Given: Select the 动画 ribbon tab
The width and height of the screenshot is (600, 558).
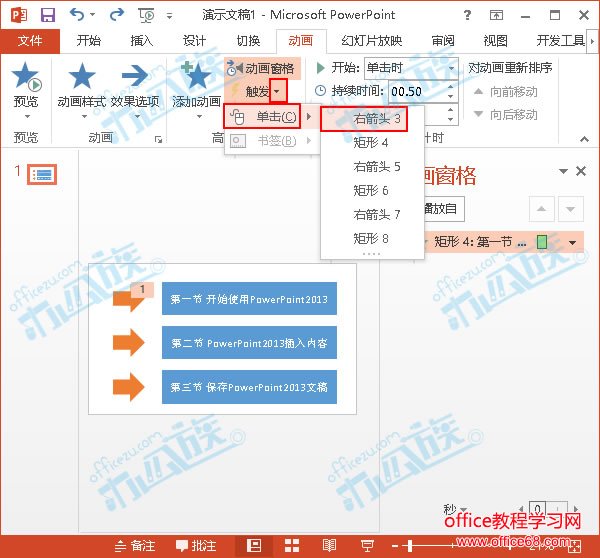Looking at the screenshot, I should [301, 41].
